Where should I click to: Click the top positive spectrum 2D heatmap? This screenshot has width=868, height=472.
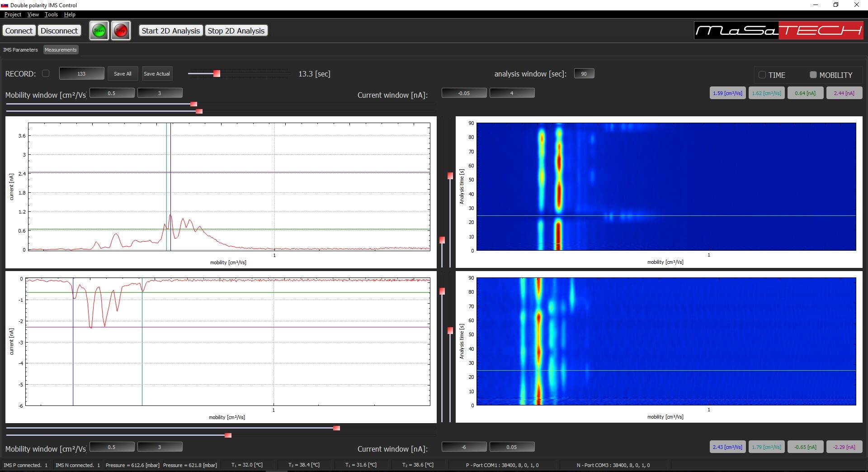666,186
